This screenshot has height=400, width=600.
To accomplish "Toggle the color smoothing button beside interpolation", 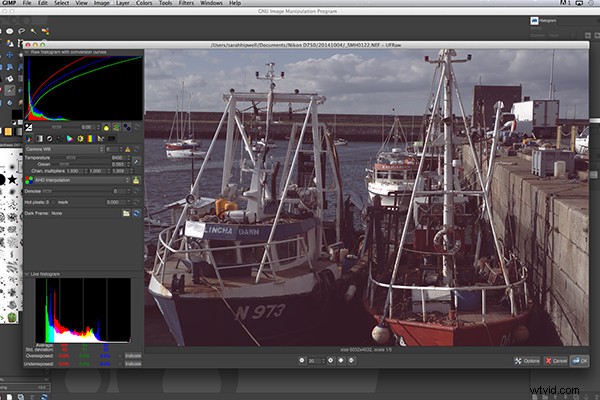I will [136, 180].
